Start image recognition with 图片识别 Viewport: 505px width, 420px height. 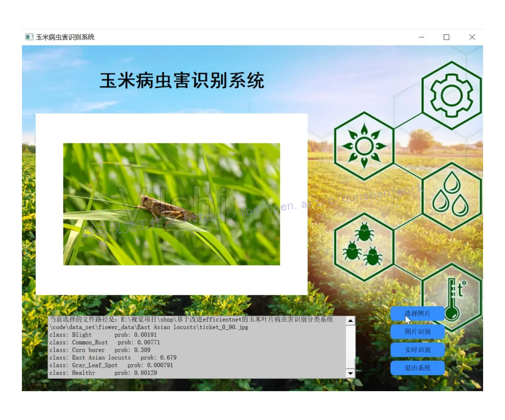tap(417, 332)
